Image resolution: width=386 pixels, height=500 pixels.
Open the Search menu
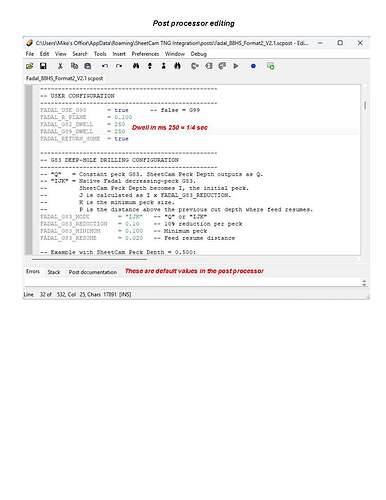pyautogui.click(x=80, y=54)
